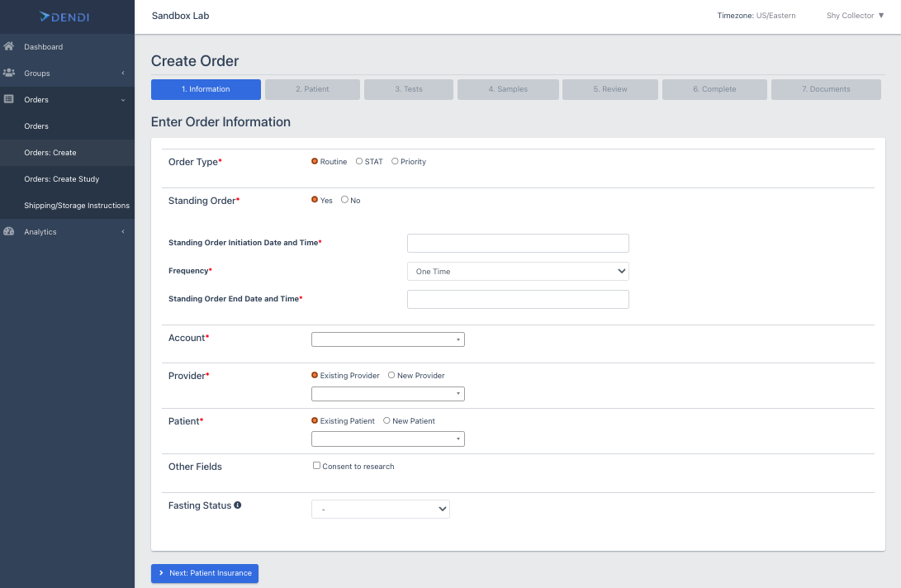901x588 pixels.
Task: Click the Dendi logo
Action: [64, 17]
